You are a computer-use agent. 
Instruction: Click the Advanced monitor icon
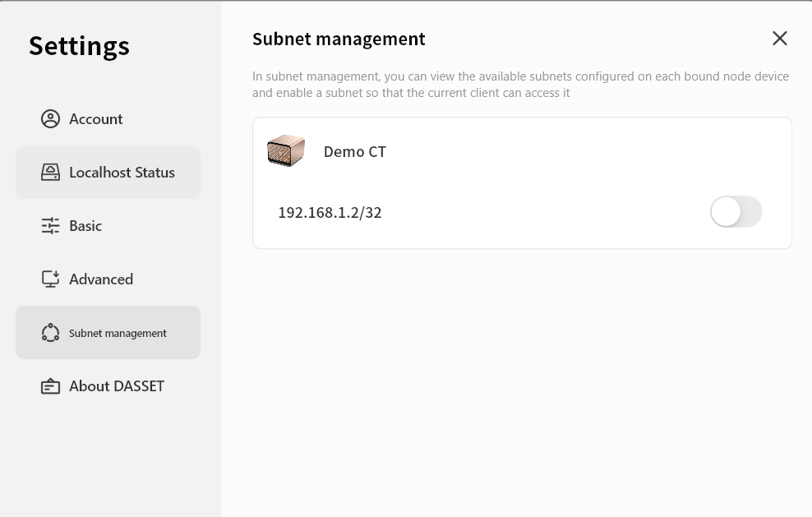(50, 279)
